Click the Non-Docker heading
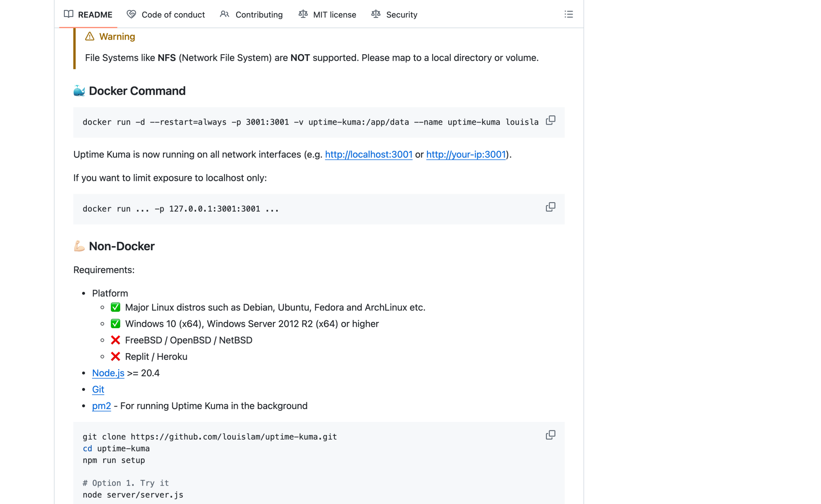The width and height of the screenshot is (821, 504). click(122, 246)
